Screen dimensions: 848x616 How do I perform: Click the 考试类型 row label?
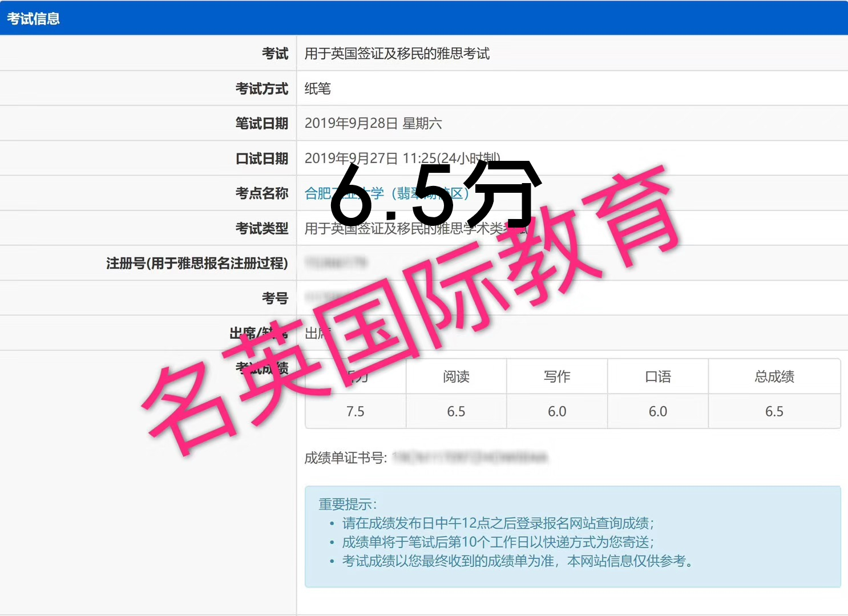coord(262,228)
